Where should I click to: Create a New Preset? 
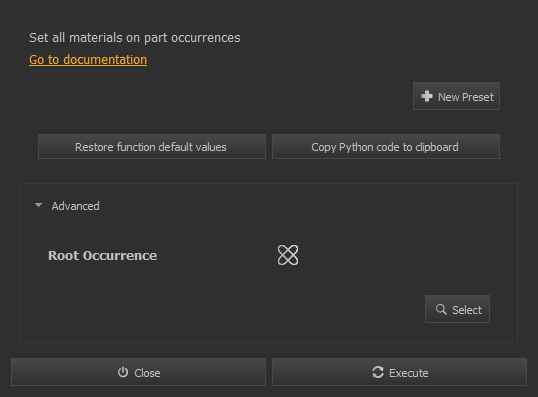[x=456, y=96]
